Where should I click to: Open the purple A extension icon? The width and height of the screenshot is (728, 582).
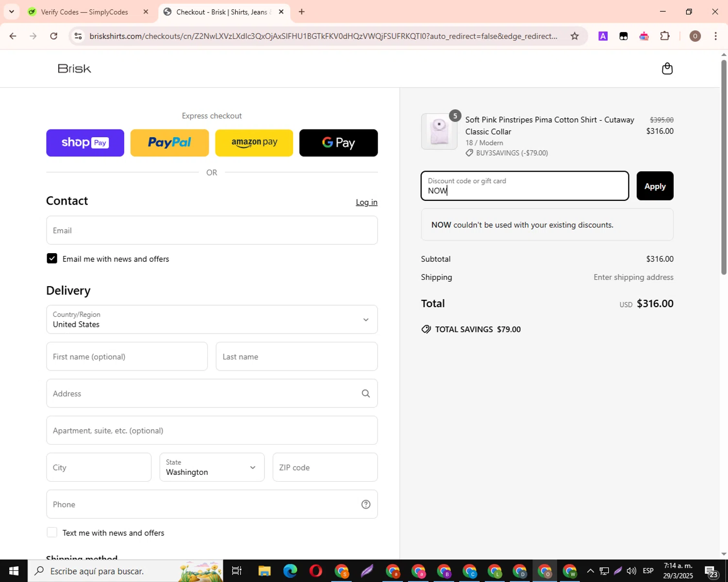pyautogui.click(x=603, y=36)
